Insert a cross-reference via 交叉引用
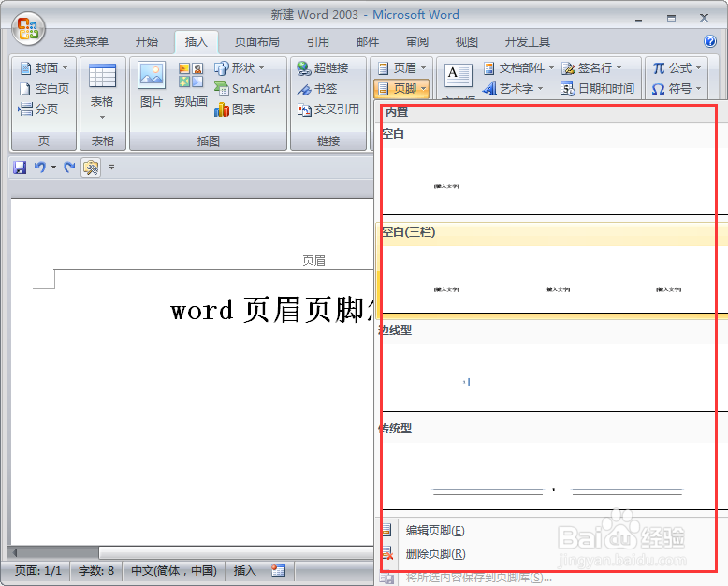Image resolution: width=728 pixels, height=586 pixels. [328, 110]
